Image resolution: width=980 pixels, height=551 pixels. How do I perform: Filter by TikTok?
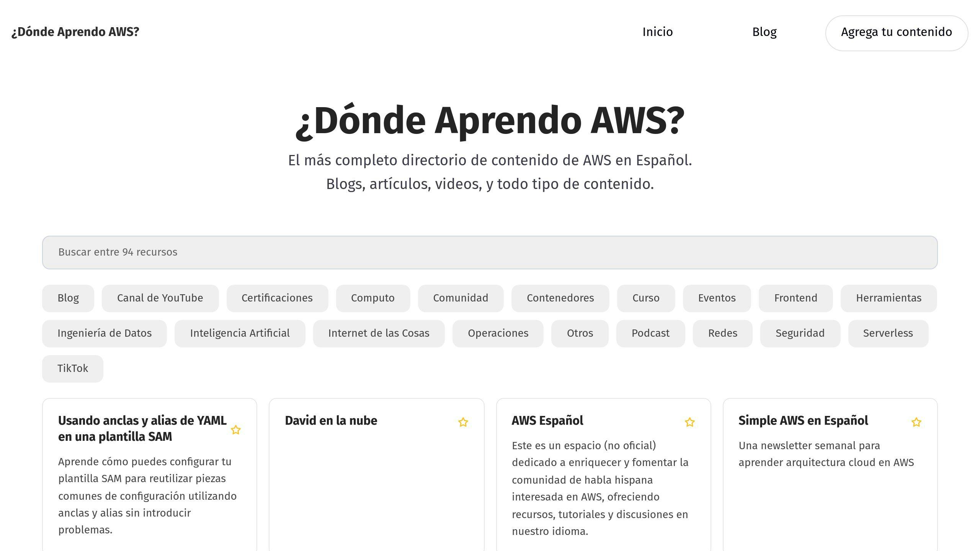73,368
